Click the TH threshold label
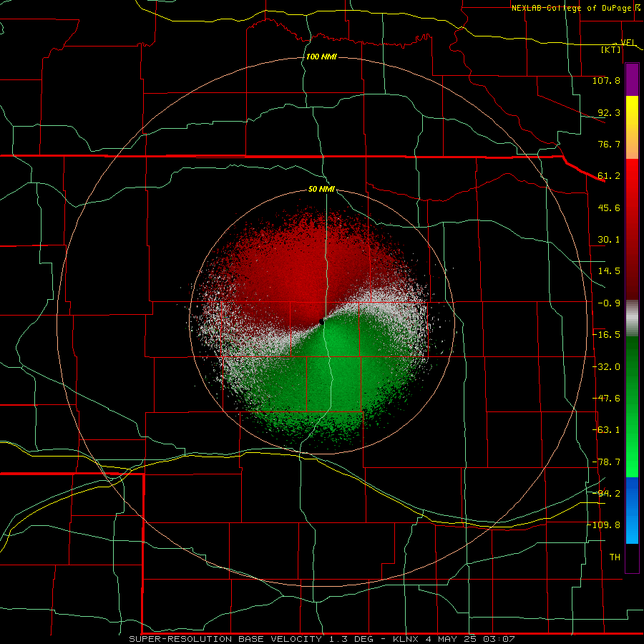The width and height of the screenshot is (644, 644). pos(615,557)
